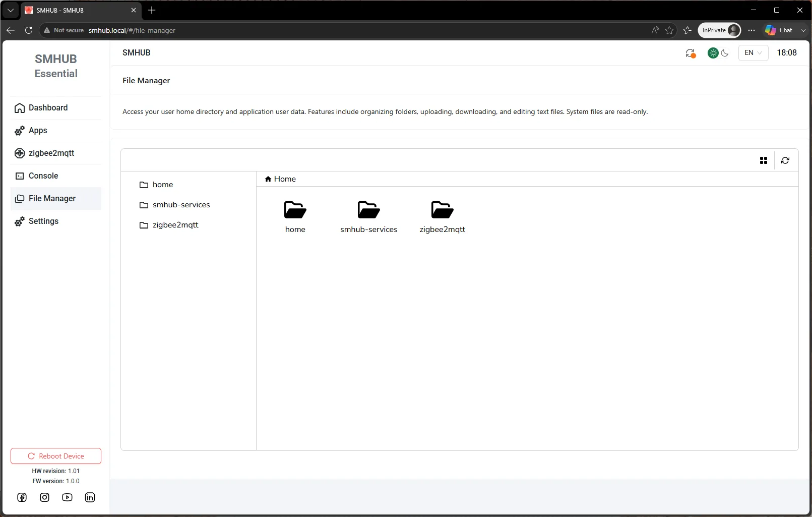Click the Home breadcrumb
The height and width of the screenshot is (517, 812).
280,179
